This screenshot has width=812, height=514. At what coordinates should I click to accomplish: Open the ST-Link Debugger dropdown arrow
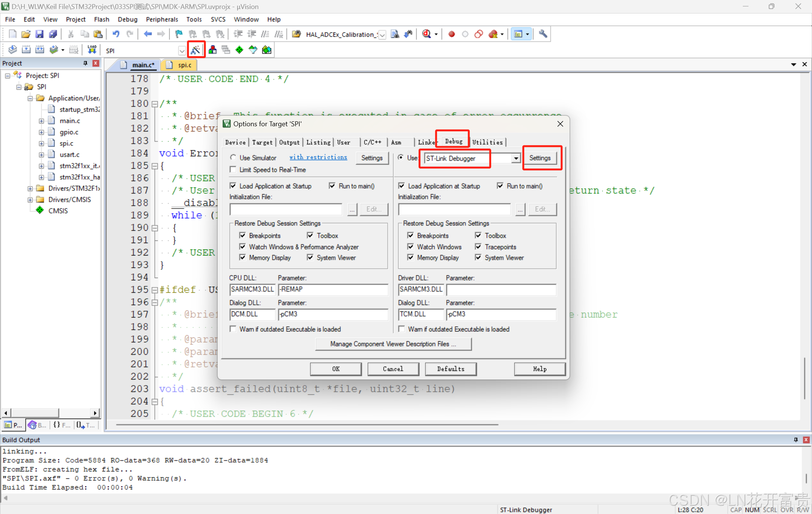pyautogui.click(x=516, y=158)
